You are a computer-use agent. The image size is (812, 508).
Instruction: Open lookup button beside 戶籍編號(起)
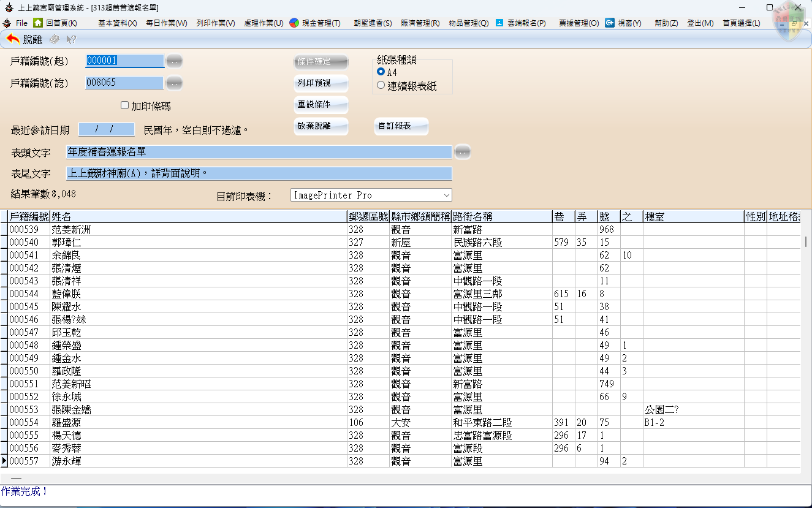tap(175, 61)
